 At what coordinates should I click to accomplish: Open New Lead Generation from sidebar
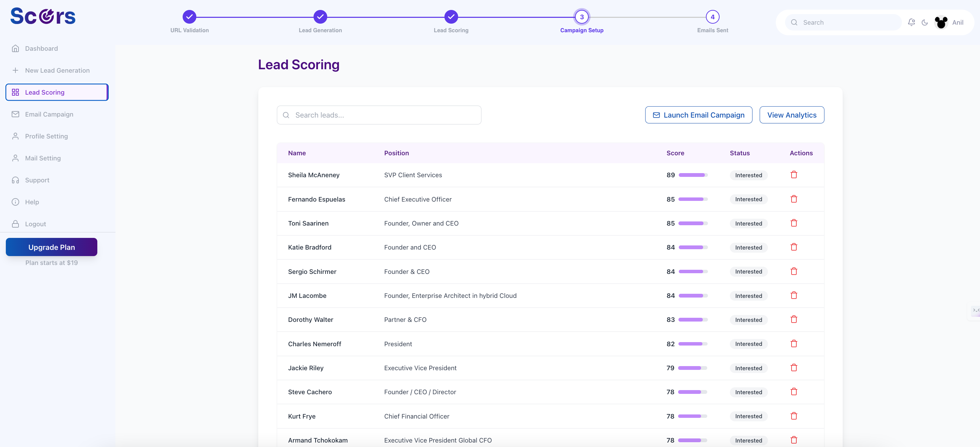(x=57, y=70)
